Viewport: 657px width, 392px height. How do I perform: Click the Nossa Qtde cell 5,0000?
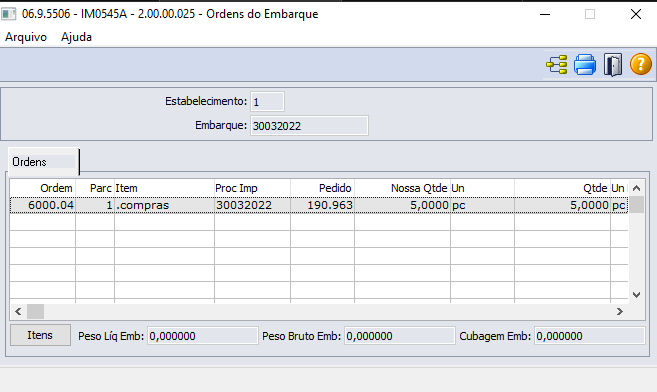pos(402,205)
